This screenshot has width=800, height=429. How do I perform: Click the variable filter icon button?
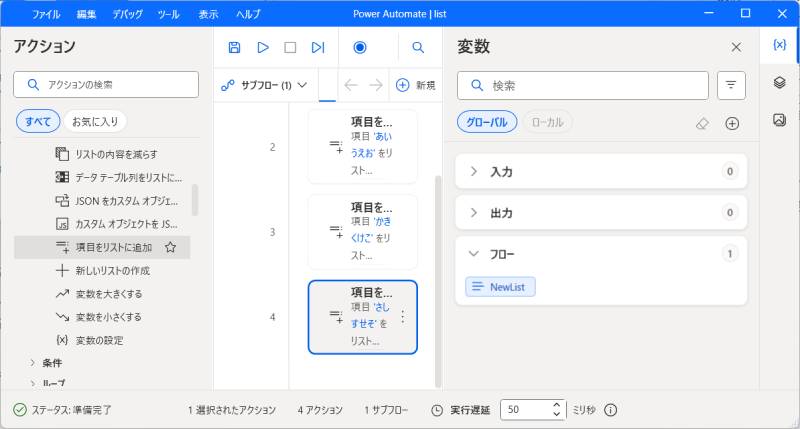[x=731, y=85]
